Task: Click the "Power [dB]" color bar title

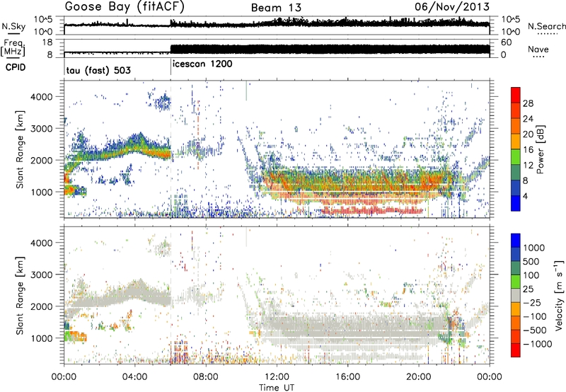Action: tap(541, 149)
